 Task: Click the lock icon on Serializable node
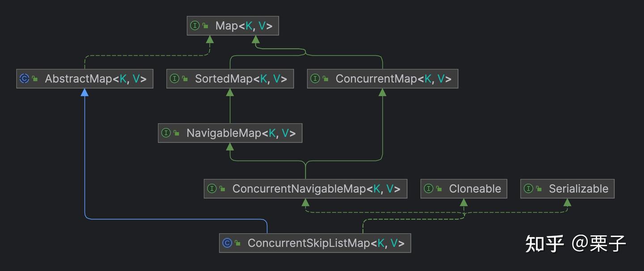click(x=538, y=189)
